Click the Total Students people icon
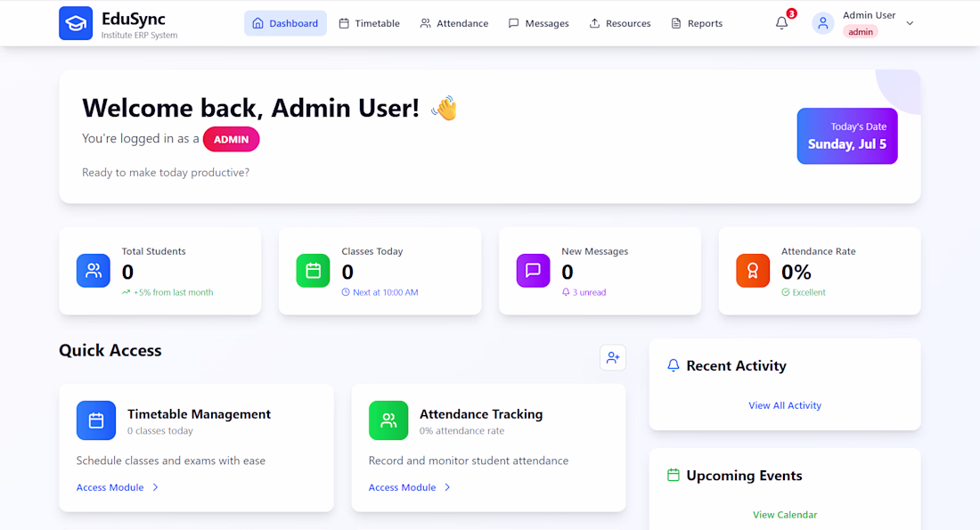The height and width of the screenshot is (530, 980). click(x=94, y=271)
